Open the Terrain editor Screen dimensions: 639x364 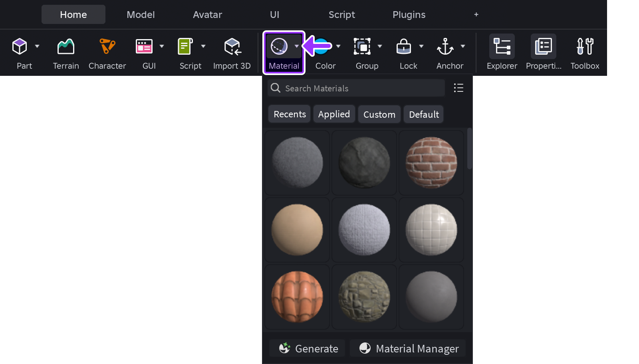tap(66, 47)
